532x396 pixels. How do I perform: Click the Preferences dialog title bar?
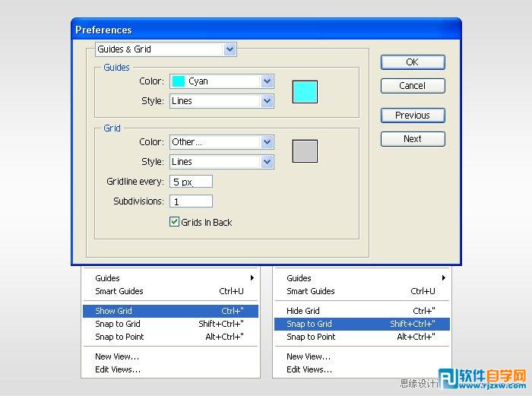click(x=266, y=30)
